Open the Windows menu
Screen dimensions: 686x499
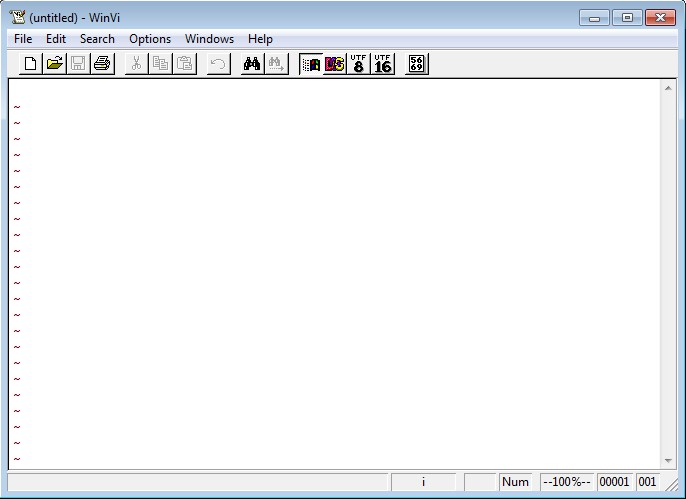pos(210,39)
